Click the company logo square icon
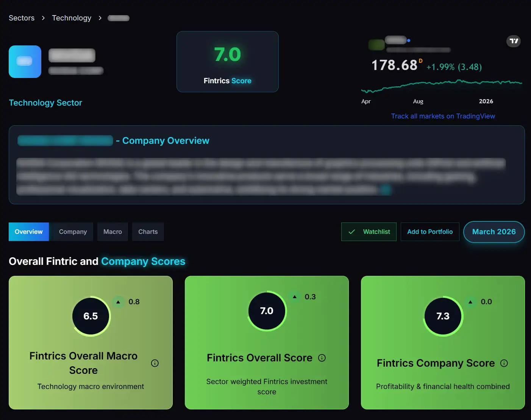The width and height of the screenshot is (531, 420). 25,62
